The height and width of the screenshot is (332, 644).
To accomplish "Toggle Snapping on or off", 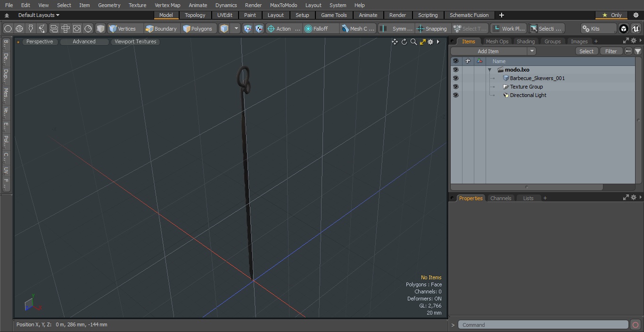I will point(432,29).
